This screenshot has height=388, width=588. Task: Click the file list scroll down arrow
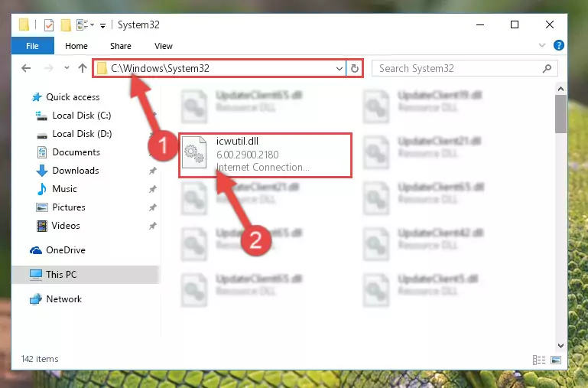(560, 346)
